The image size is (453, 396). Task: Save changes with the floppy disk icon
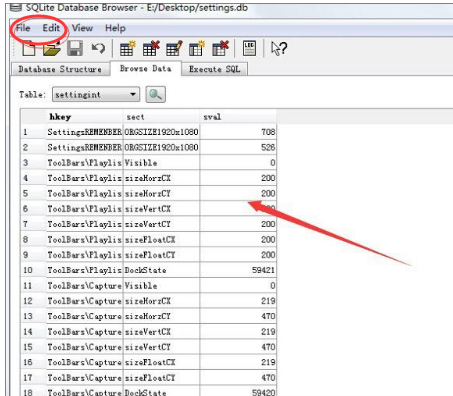75,48
